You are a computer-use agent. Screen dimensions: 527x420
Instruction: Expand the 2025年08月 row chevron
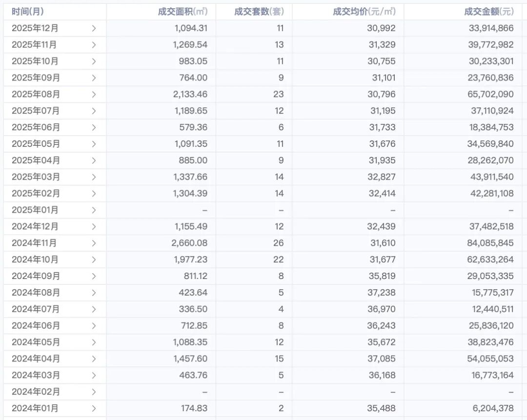[94, 94]
